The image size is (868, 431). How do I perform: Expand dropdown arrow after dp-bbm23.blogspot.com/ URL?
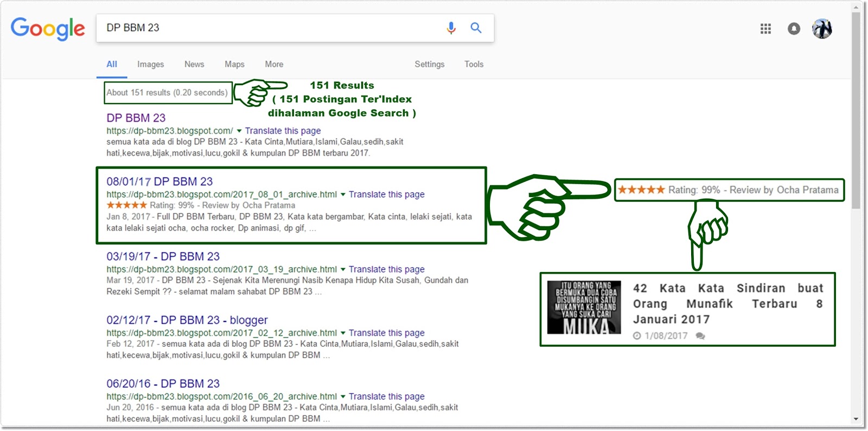[239, 131]
